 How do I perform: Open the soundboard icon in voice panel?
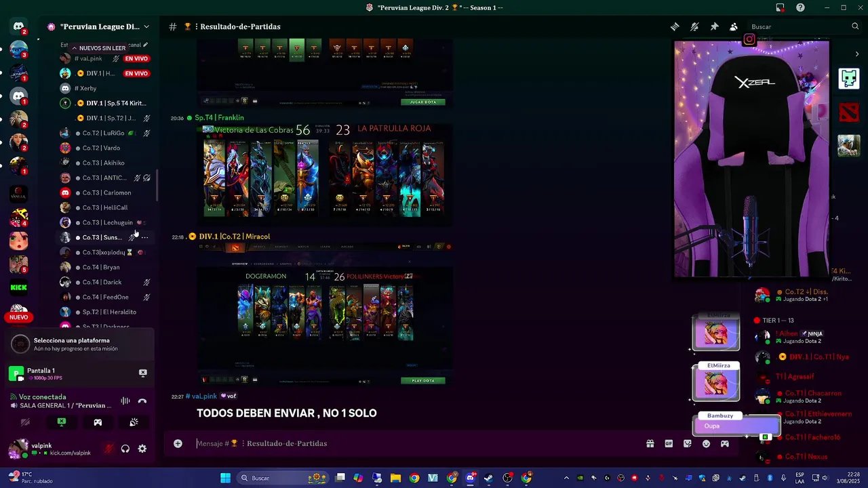[134, 422]
